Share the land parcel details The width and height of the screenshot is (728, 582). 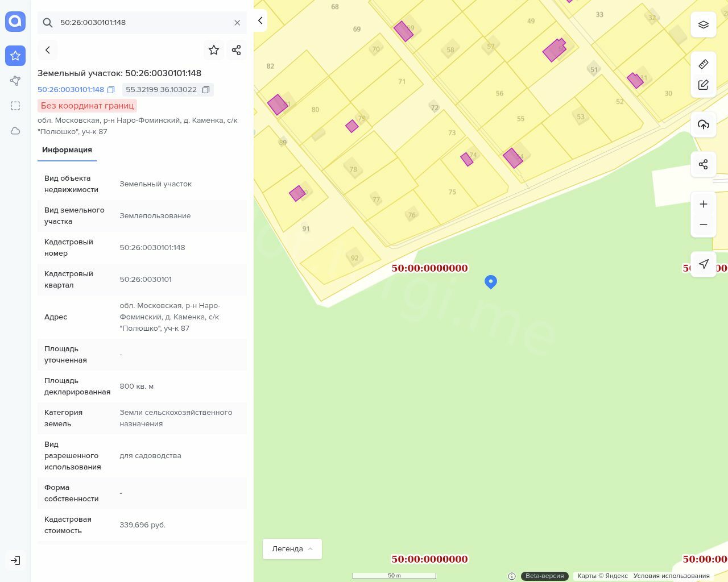click(x=237, y=50)
